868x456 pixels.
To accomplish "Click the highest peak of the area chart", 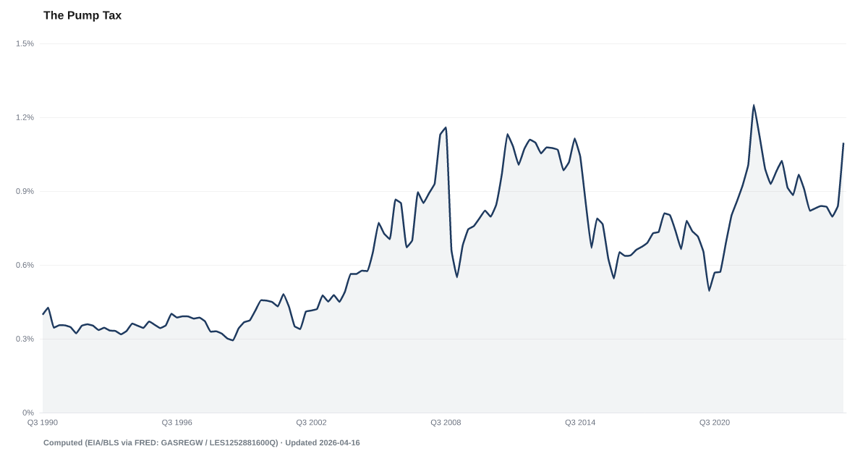I will click(x=754, y=104).
